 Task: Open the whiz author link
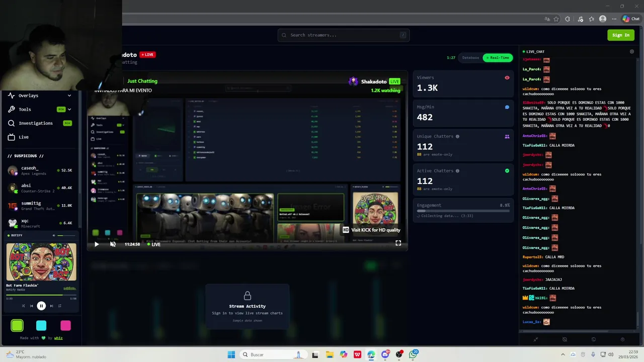tap(58, 338)
